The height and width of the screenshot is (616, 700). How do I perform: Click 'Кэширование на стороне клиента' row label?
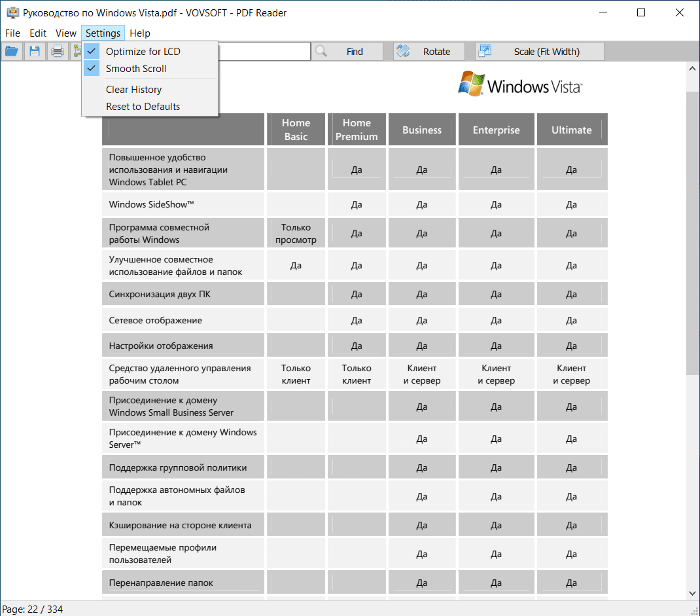pos(181,525)
